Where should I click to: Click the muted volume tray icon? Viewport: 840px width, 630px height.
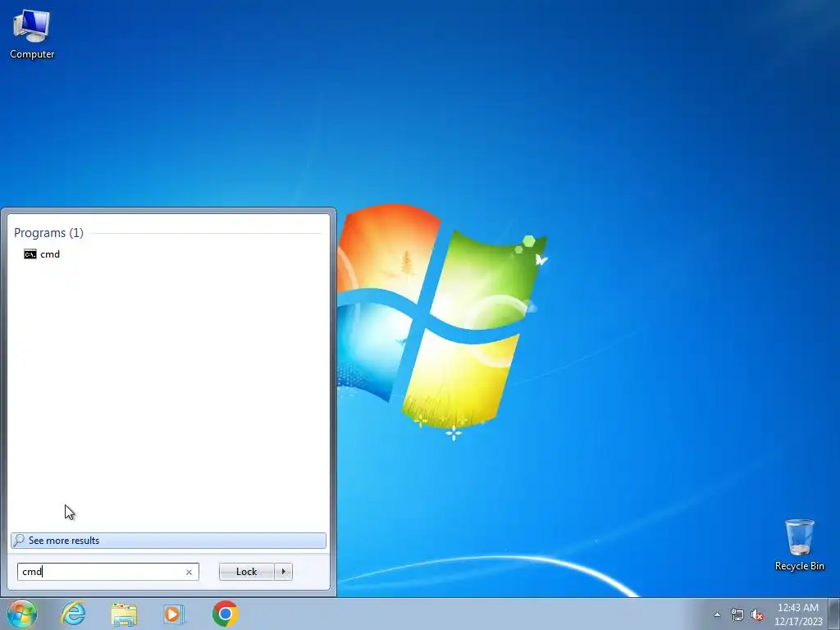point(757,615)
